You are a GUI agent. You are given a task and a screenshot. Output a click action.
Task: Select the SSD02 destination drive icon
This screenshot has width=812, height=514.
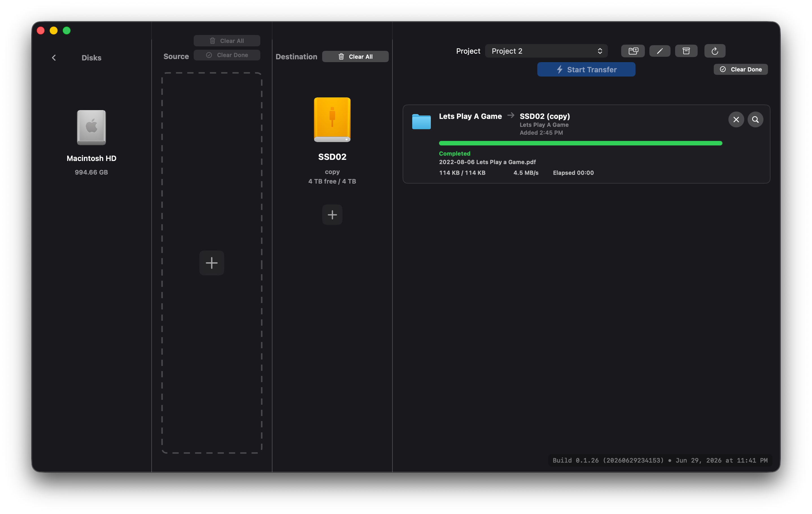pyautogui.click(x=332, y=120)
